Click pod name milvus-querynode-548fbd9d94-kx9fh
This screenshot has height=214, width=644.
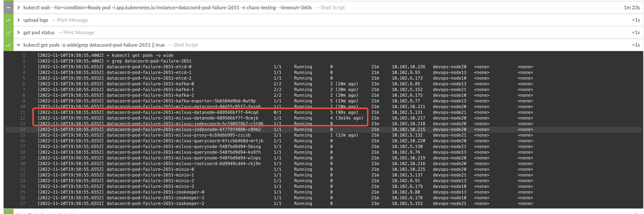tap(218, 152)
